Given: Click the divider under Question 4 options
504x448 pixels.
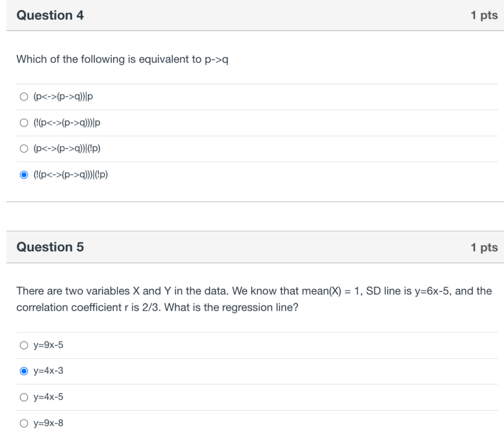Looking at the screenshot, I should pos(252,201).
